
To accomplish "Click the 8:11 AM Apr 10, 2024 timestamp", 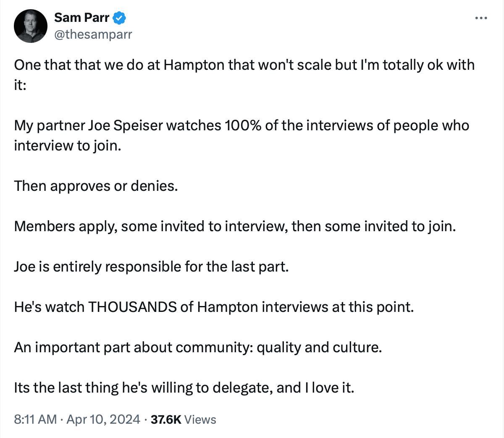I will click(77, 419).
